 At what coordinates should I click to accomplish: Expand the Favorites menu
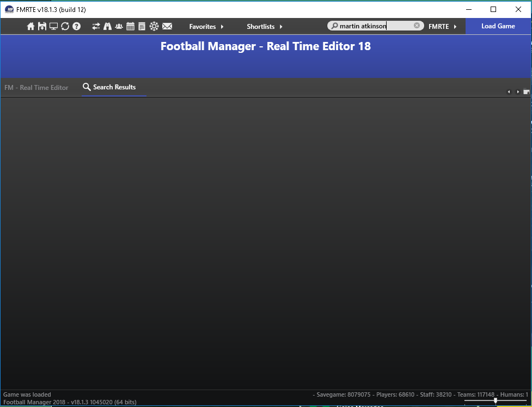pyautogui.click(x=206, y=27)
